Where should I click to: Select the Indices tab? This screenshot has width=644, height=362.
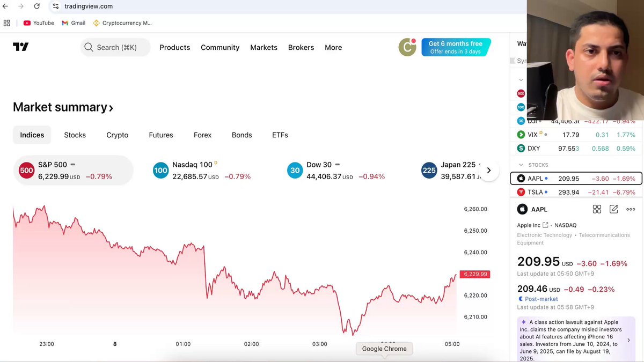tap(32, 135)
